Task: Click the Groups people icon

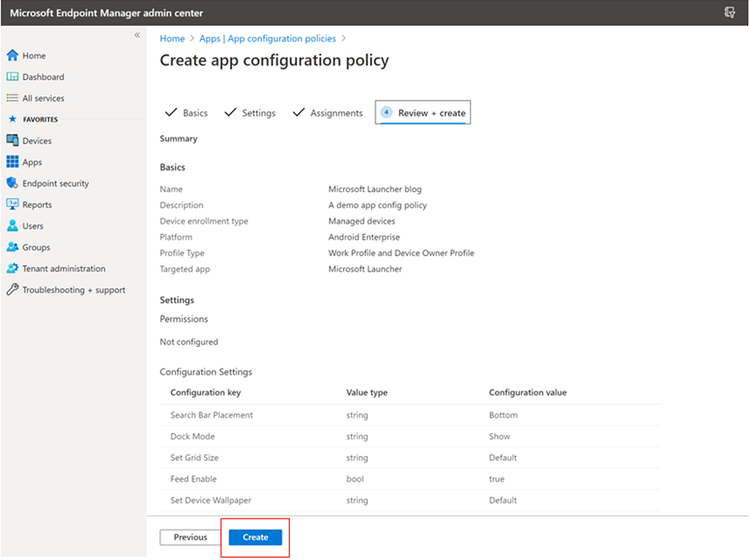Action: (12, 247)
